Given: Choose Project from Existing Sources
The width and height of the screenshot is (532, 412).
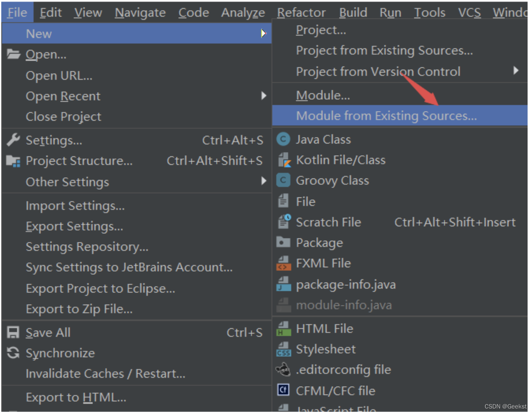Looking at the screenshot, I should click(400, 50).
